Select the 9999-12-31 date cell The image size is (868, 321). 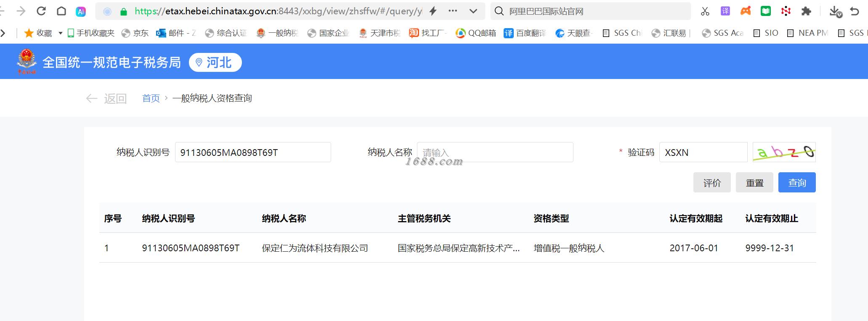(x=770, y=248)
